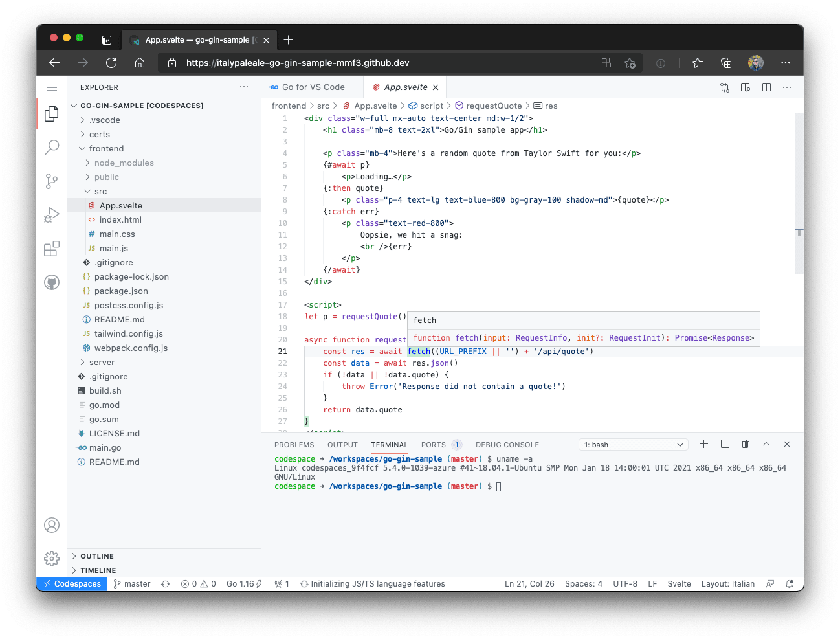Viewport: 840px width, 639px height.
Task: Click the 'Go 1.16' status bar item
Action: pos(244,584)
